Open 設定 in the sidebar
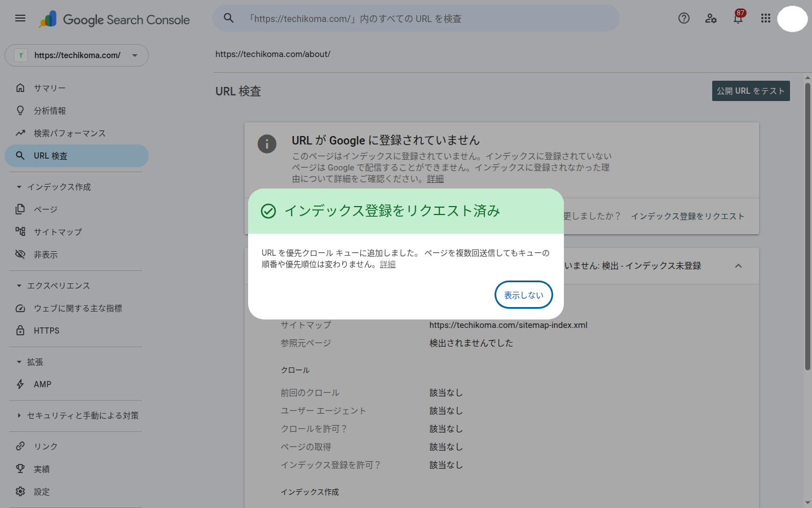 click(x=77, y=491)
